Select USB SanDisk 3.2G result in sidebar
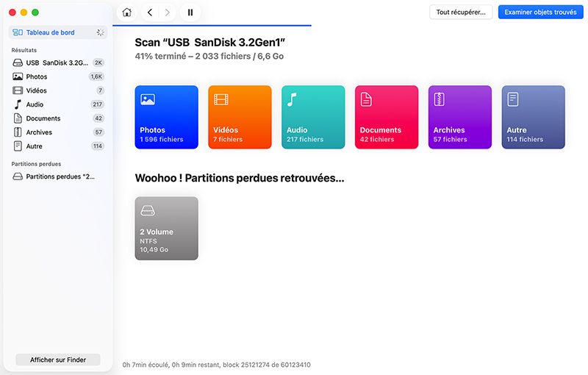588x375 pixels. point(58,63)
